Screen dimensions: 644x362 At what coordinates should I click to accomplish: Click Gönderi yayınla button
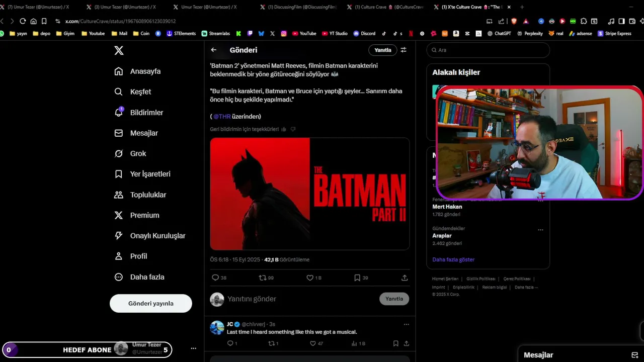point(151,304)
